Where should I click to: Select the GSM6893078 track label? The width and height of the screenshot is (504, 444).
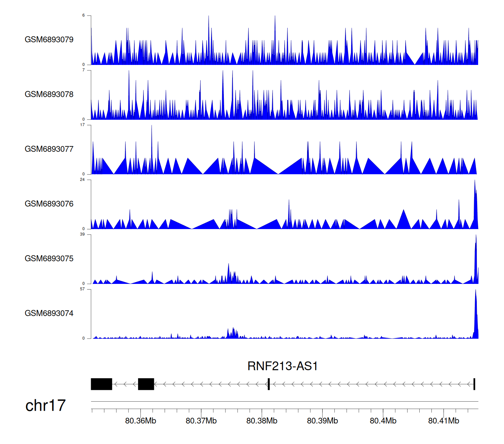49,95
